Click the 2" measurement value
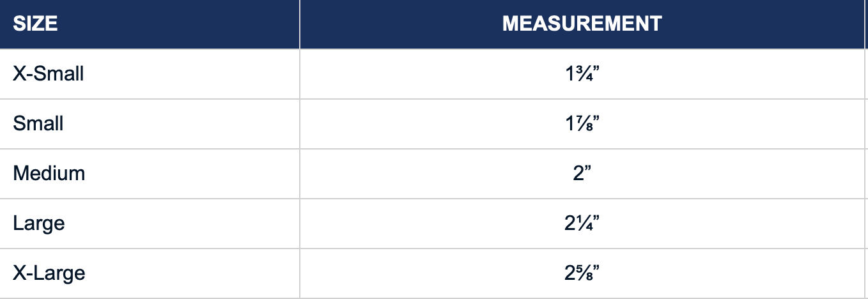Image resolution: width=868 pixels, height=299 pixels. [x=581, y=172]
